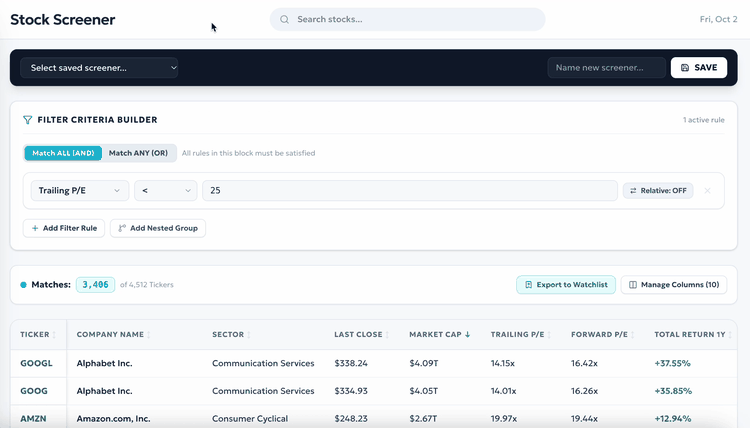Viewport: 750px width, 428px height.
Task: Click Add Filter Rule
Action: pyautogui.click(x=64, y=228)
